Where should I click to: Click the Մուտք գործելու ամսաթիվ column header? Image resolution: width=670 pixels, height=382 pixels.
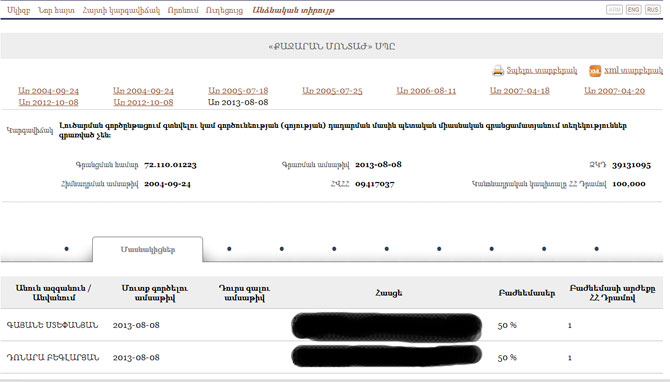(155, 293)
